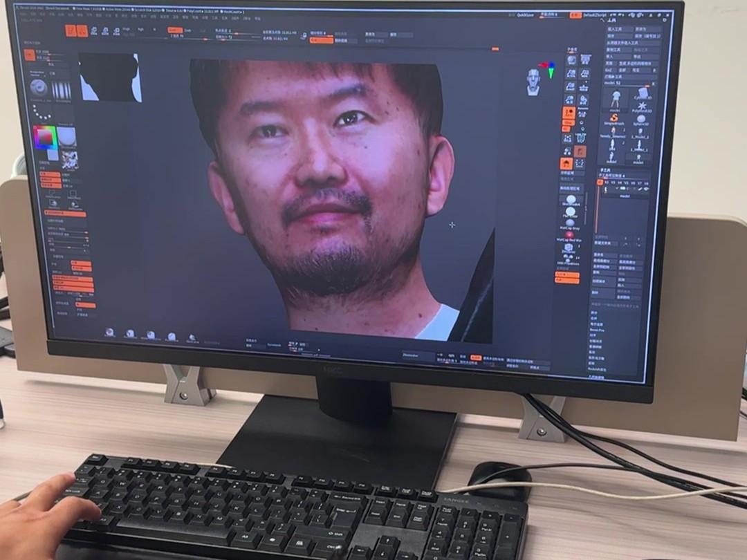The image size is (747, 560).
Task: Click QuickSave in the top bar
Action: click(x=526, y=14)
